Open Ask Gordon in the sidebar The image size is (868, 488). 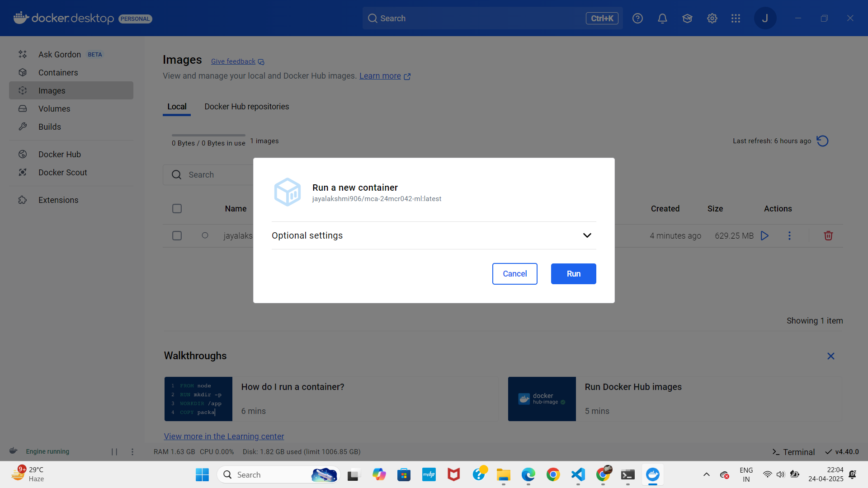[x=71, y=54]
